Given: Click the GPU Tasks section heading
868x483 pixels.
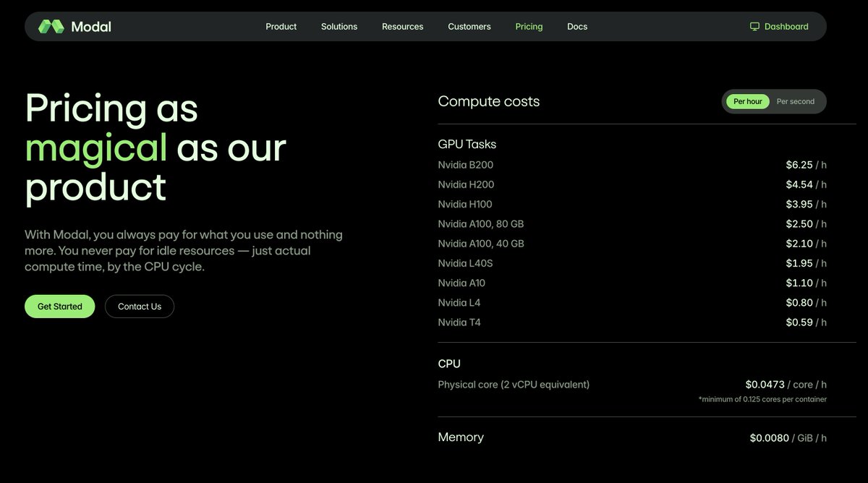Looking at the screenshot, I should point(467,144).
